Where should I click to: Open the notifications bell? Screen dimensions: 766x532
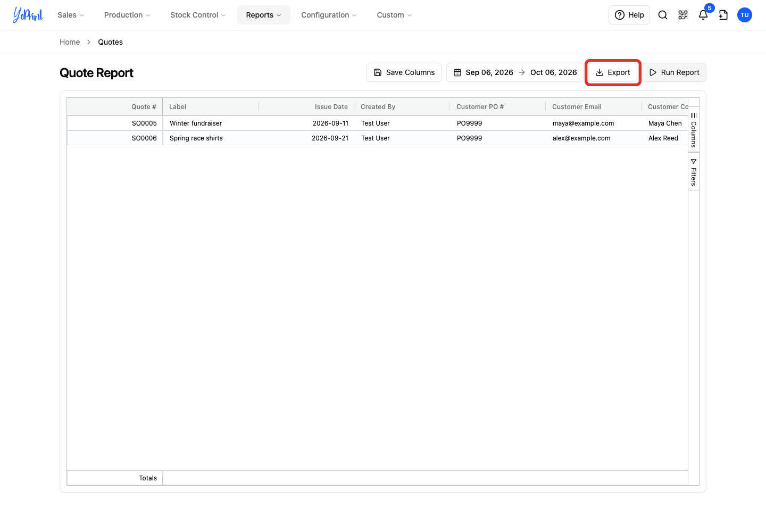pyautogui.click(x=703, y=15)
